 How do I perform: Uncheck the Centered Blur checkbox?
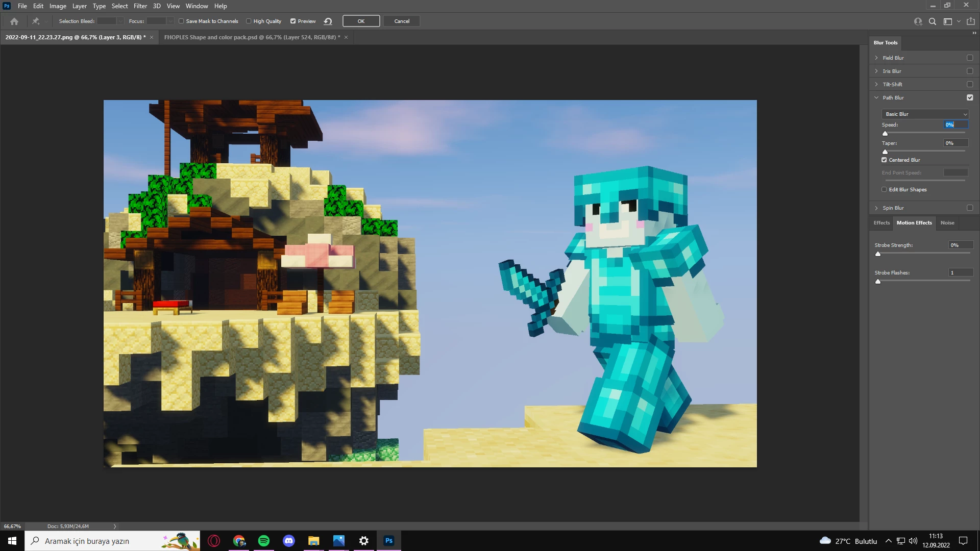[x=884, y=160]
